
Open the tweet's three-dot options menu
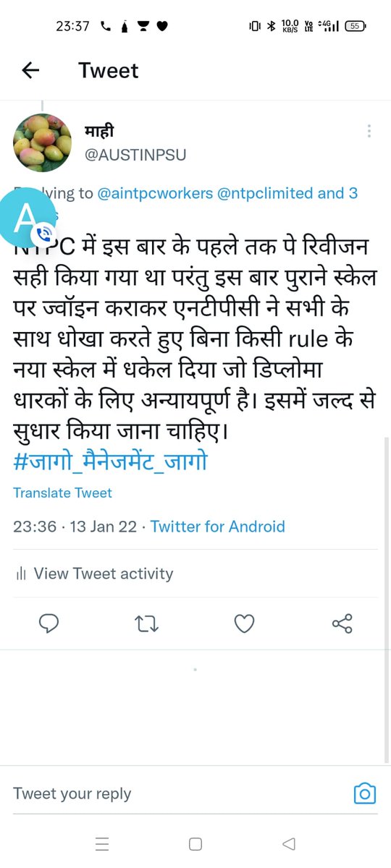point(369,131)
